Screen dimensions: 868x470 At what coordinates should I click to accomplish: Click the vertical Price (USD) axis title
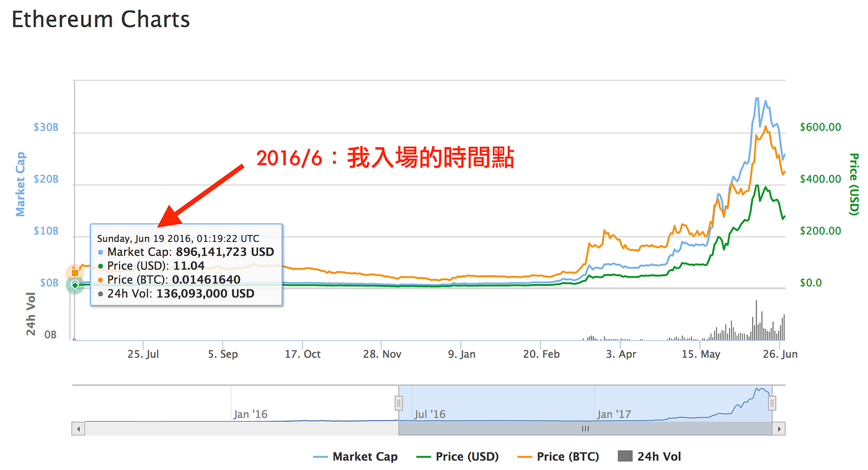pyautogui.click(x=854, y=184)
